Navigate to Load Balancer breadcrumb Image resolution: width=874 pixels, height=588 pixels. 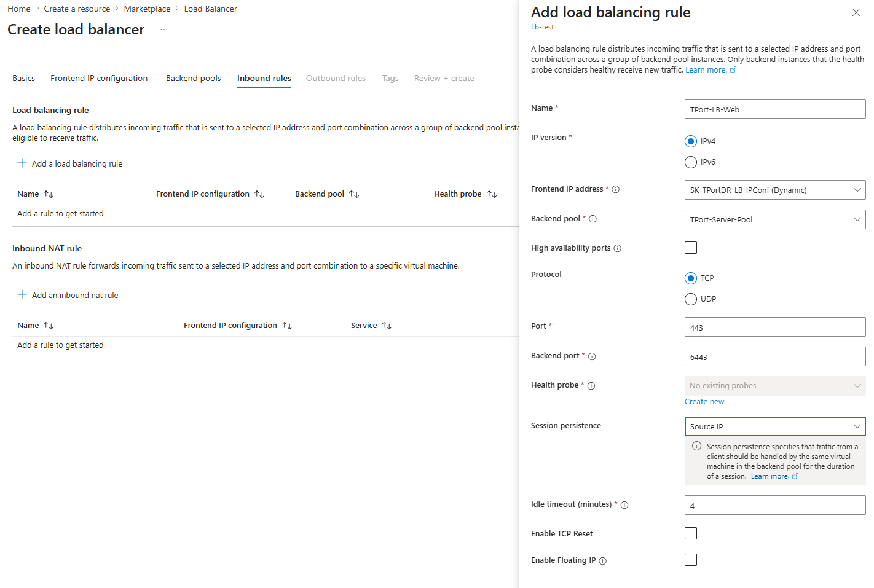click(x=210, y=9)
